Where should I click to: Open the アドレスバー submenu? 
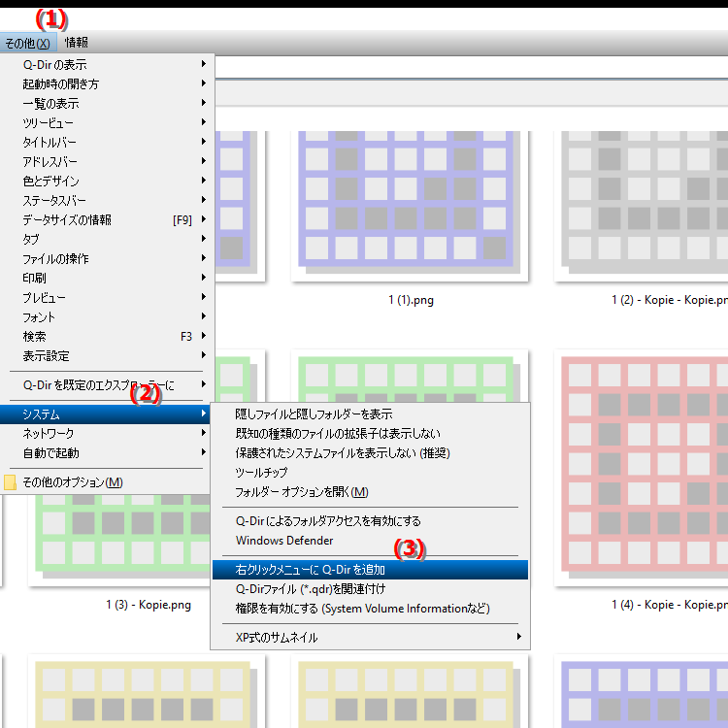tap(106, 161)
